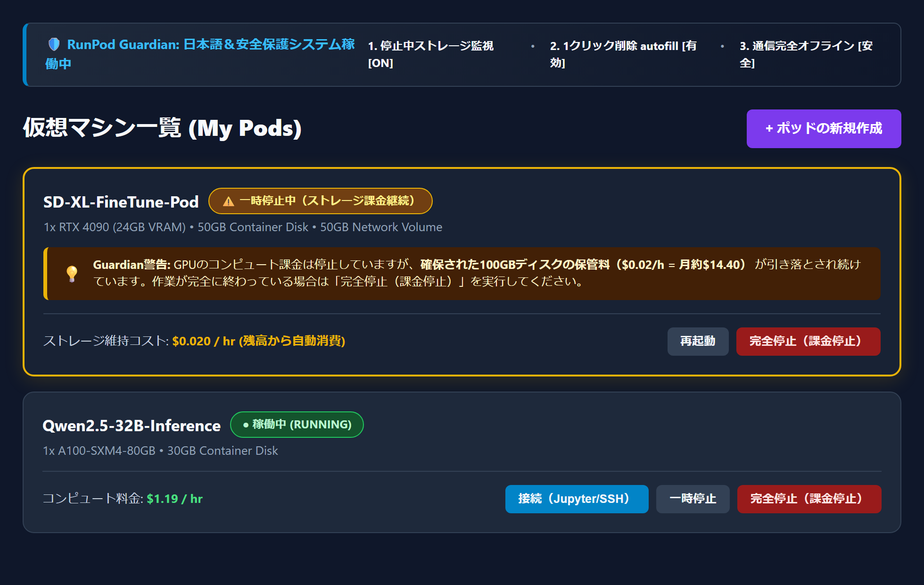Click '2. 1クリック削除 autofill' status
This screenshot has width=924, height=585.
click(623, 54)
